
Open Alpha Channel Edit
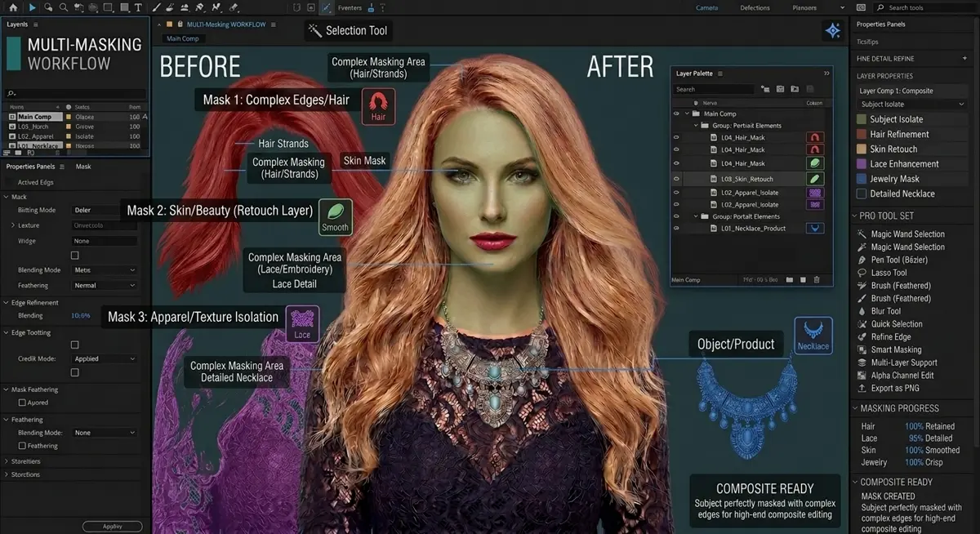tap(895, 376)
